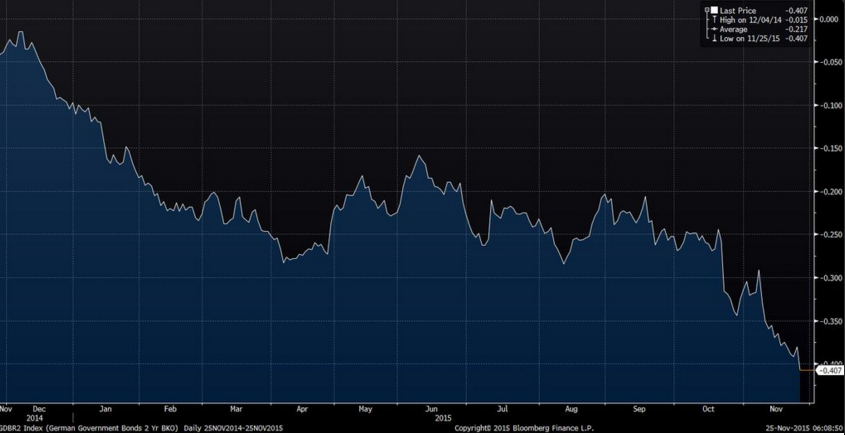Select the High marker icon in legend

pos(715,19)
